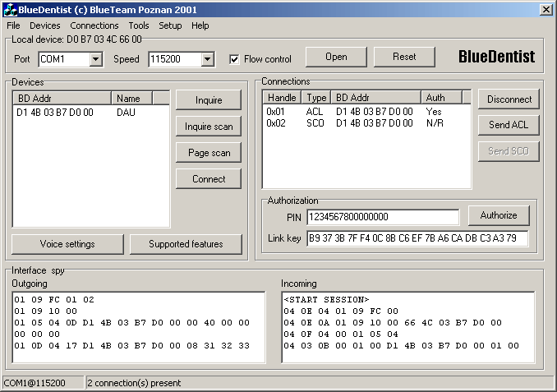Click outgoing line 01 09 10 00
The width and height of the screenshot is (557, 392).
click(x=46, y=311)
